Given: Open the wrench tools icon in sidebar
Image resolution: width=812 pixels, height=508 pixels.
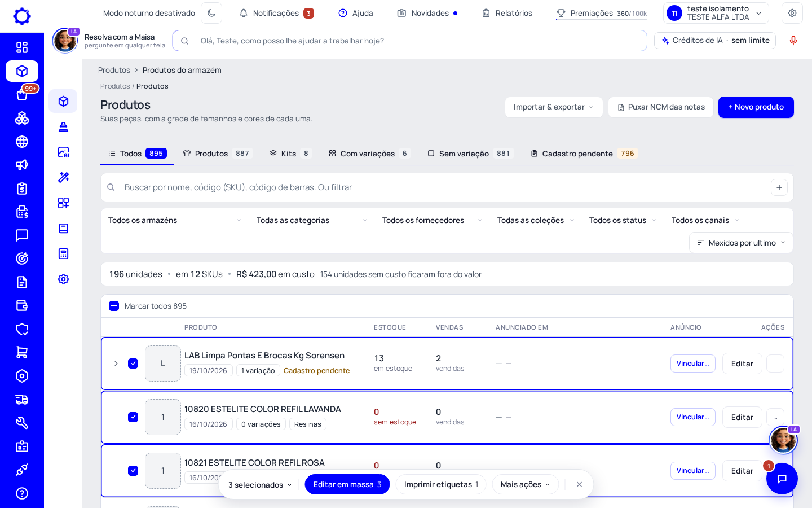Looking at the screenshot, I should (22, 423).
